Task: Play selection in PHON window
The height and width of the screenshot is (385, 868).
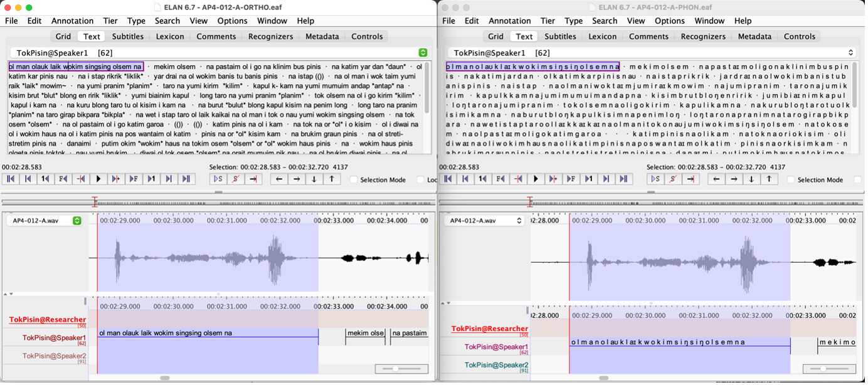Action: (x=655, y=179)
